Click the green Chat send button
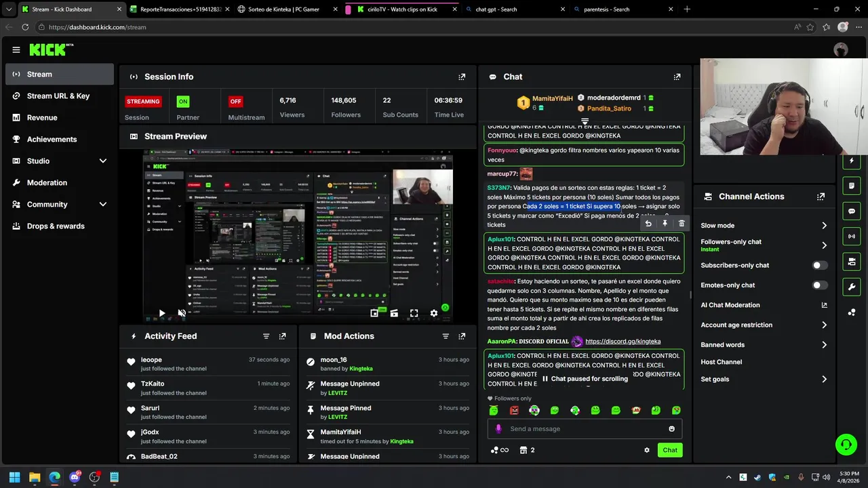The height and width of the screenshot is (488, 868). pyautogui.click(x=670, y=450)
